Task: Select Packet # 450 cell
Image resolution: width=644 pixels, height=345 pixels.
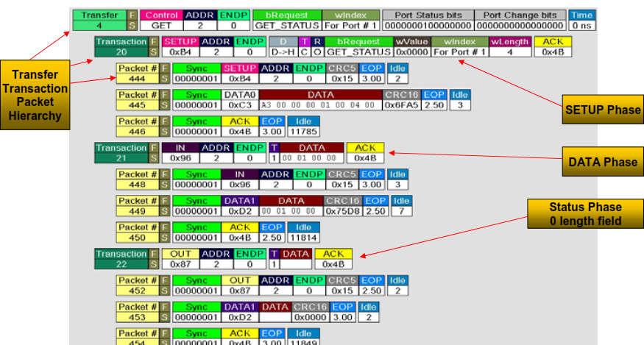Action: [138, 232]
